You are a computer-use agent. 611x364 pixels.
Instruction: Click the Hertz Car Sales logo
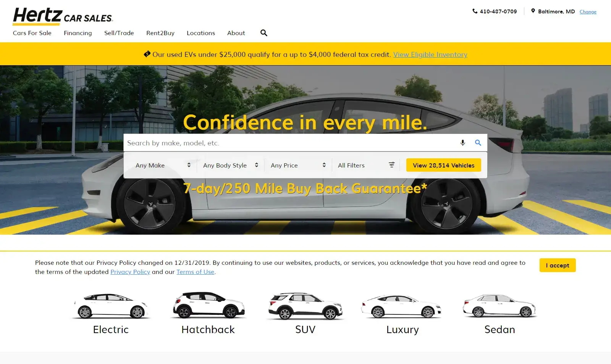[x=63, y=16]
